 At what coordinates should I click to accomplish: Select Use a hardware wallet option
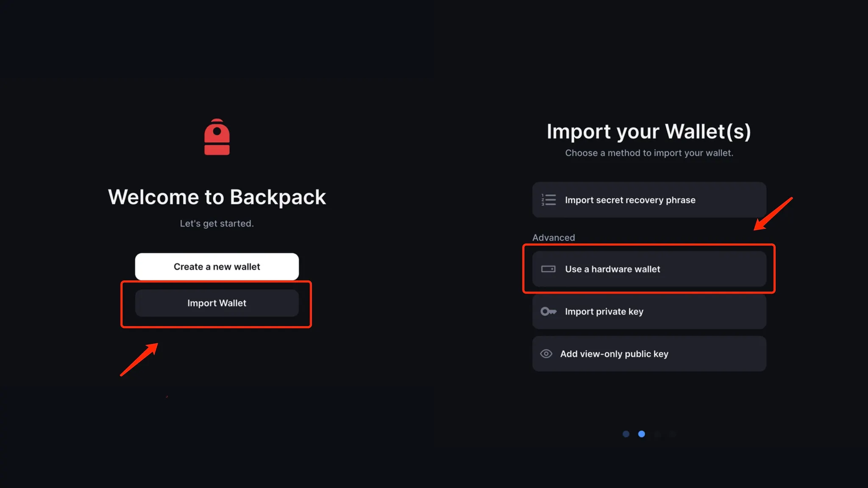tap(649, 269)
